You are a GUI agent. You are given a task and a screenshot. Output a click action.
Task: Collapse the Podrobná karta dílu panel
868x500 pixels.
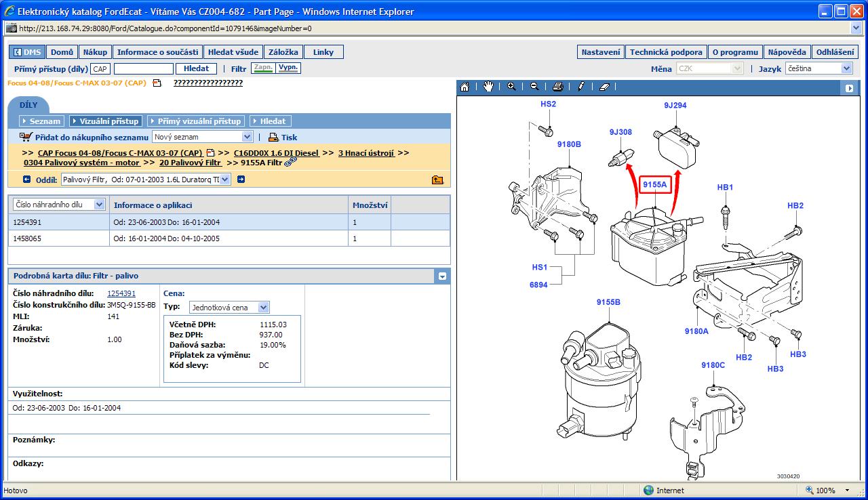click(442, 276)
